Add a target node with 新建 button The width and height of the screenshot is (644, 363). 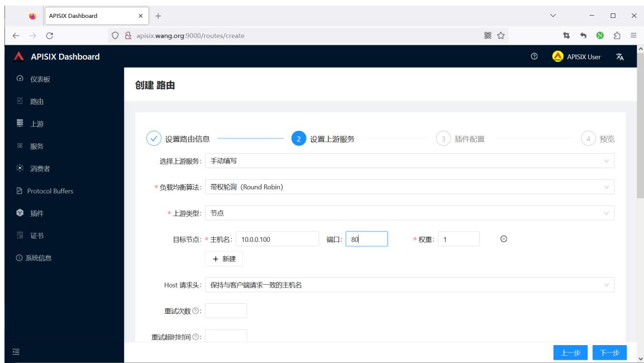tap(224, 259)
